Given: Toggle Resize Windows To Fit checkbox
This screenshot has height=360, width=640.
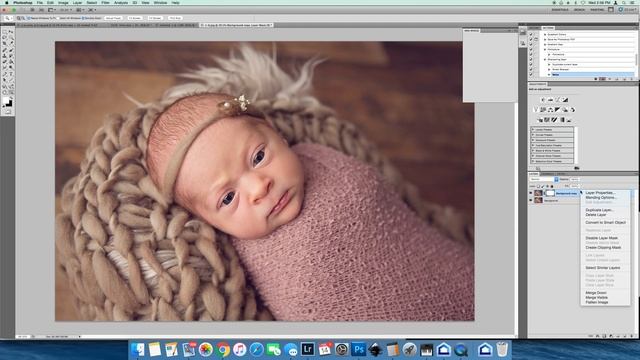Looking at the screenshot, I should [29, 18].
